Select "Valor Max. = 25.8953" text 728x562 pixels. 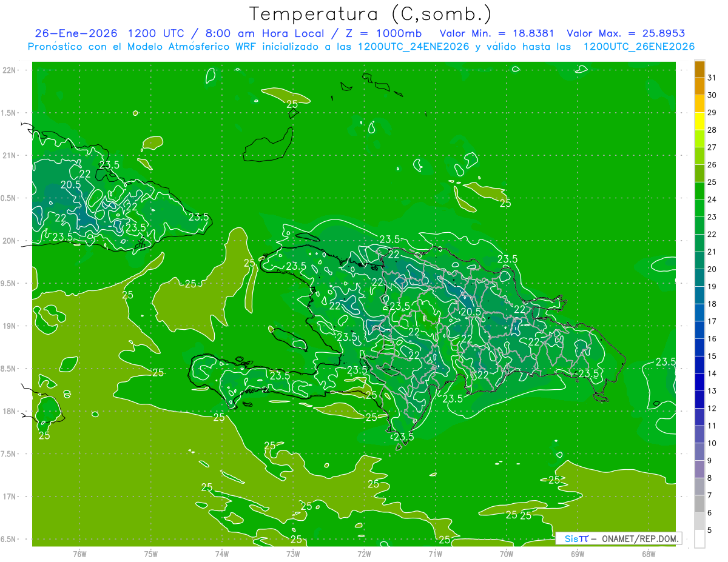point(625,33)
